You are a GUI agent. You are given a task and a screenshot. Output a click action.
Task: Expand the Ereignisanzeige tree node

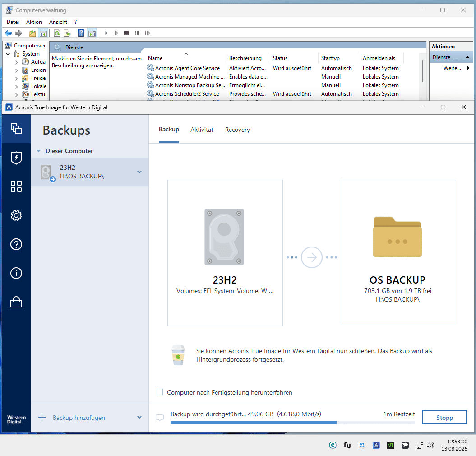pyautogui.click(x=16, y=70)
